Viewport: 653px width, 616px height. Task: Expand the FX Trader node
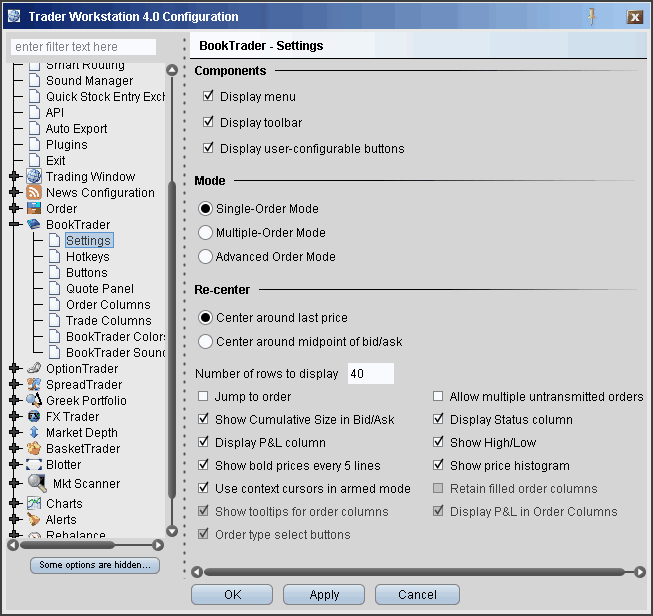tap(15, 416)
